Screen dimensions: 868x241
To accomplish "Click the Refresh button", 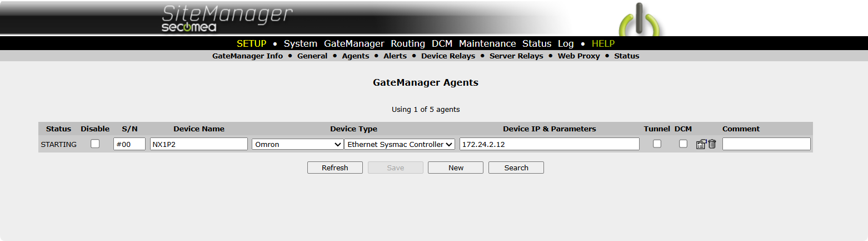I will tap(335, 168).
